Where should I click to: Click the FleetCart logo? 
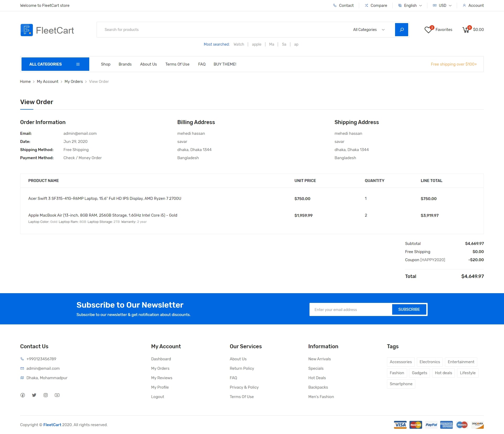pos(47,30)
